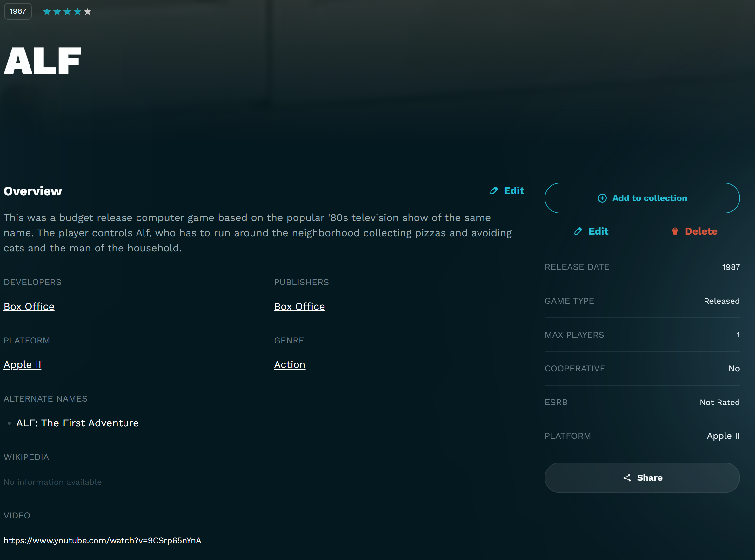
Task: Click the fifth grey rating star
Action: point(88,12)
